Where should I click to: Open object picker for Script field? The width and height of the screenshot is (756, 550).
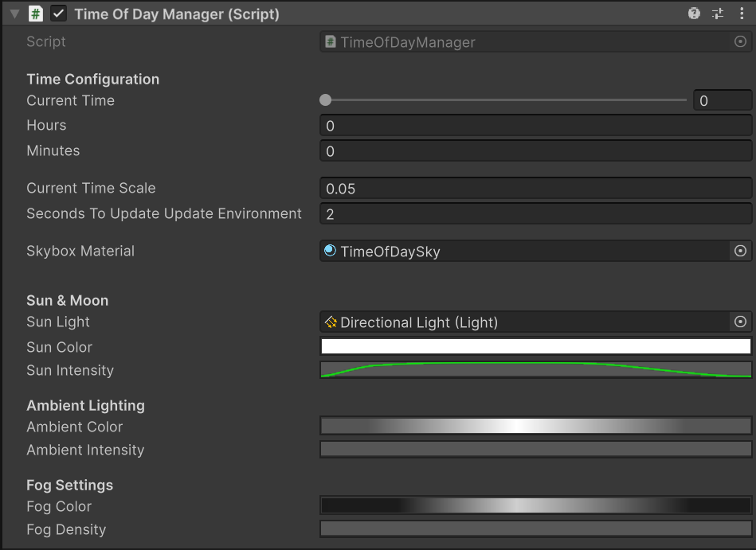coord(740,42)
